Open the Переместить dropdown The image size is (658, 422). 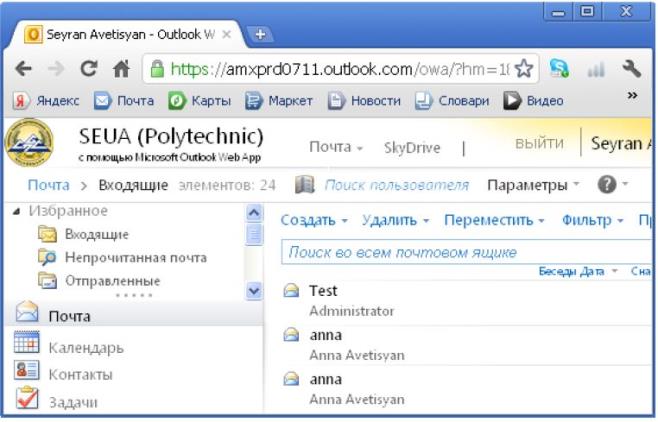(494, 220)
